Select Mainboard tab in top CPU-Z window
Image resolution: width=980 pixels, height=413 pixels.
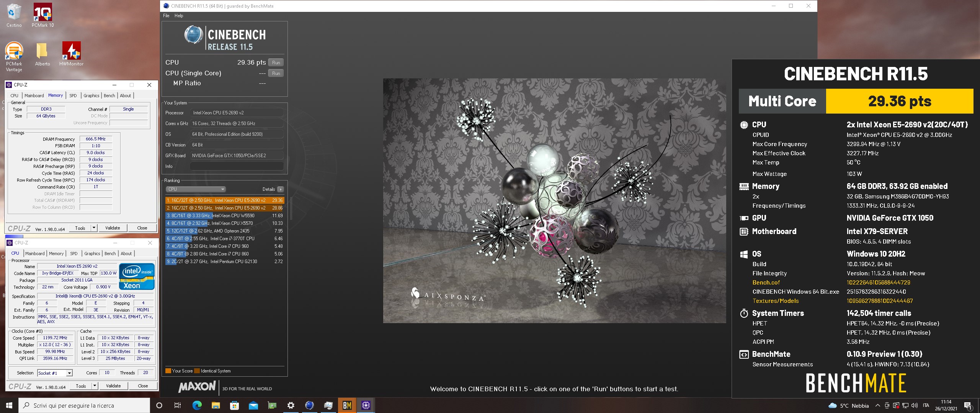34,96
